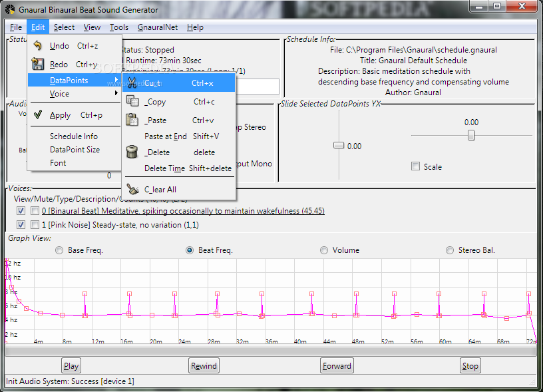Select Volume graph view
This screenshot has width=543, height=392.
324,250
